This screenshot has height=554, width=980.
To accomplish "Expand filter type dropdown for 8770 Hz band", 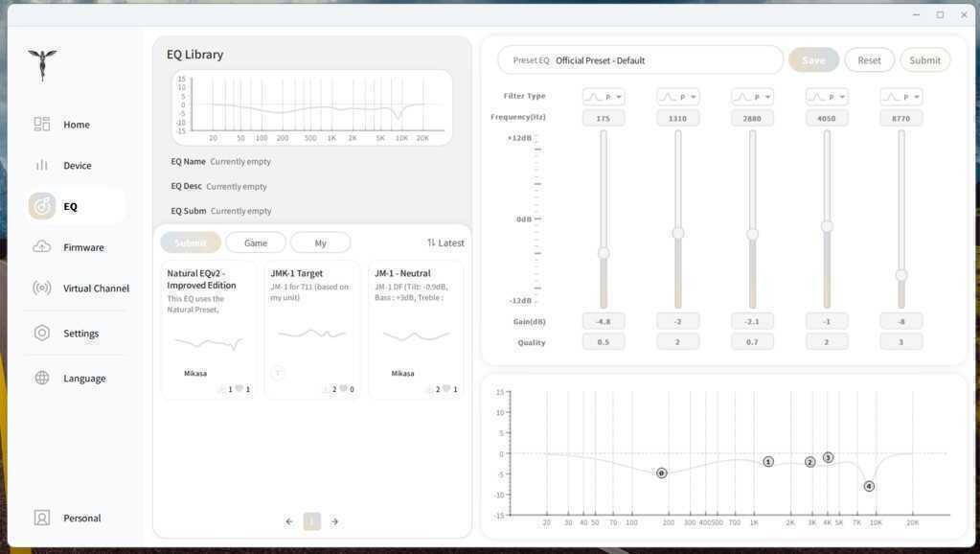I will tap(900, 97).
